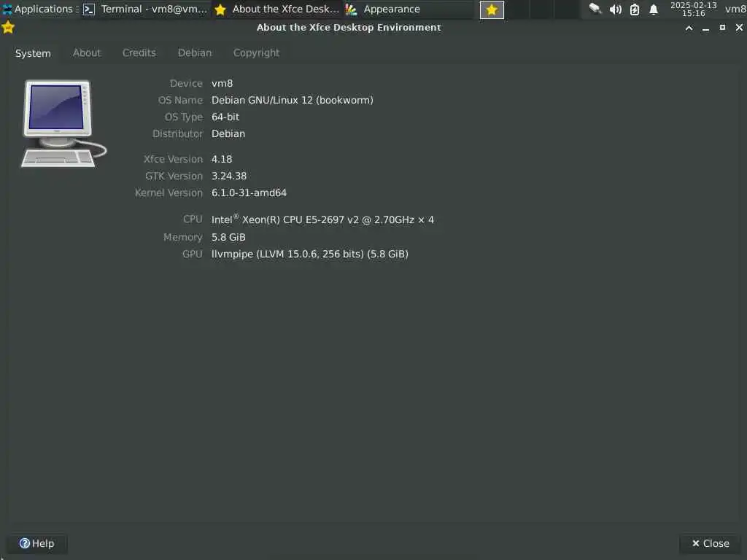Select the 64-bit OS type value
Viewport: 747px width, 560px height.
pos(225,117)
